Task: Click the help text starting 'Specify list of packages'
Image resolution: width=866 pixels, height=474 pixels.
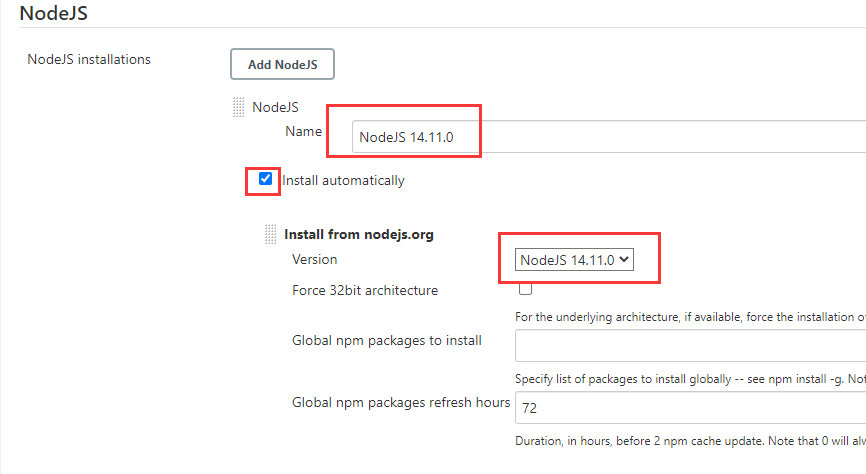Action: pyautogui.click(x=690, y=378)
